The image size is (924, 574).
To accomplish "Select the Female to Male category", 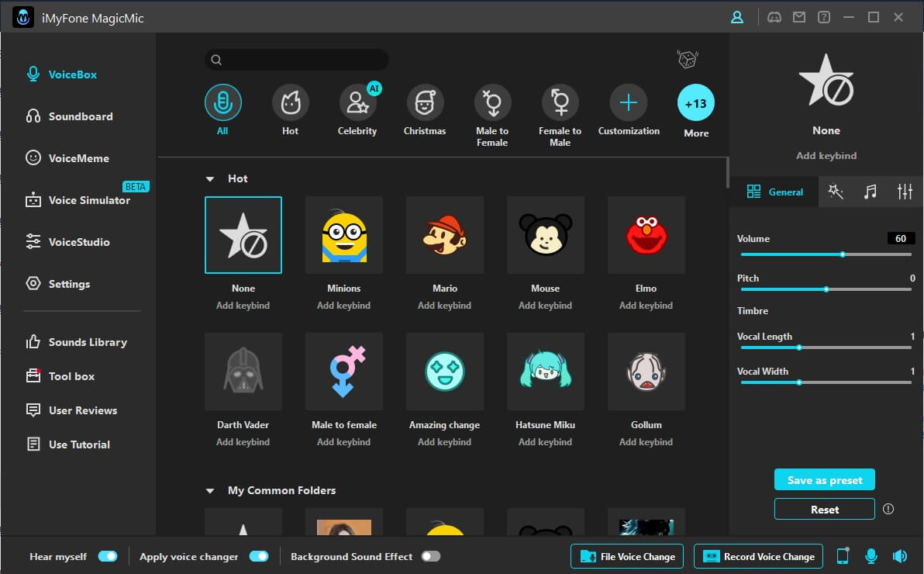I will 560,102.
